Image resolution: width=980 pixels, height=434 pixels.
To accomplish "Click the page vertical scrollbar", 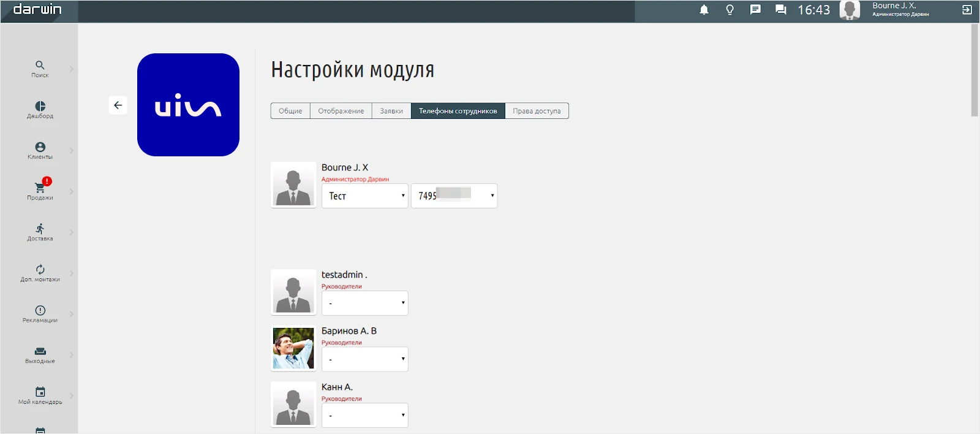I will click(974, 70).
